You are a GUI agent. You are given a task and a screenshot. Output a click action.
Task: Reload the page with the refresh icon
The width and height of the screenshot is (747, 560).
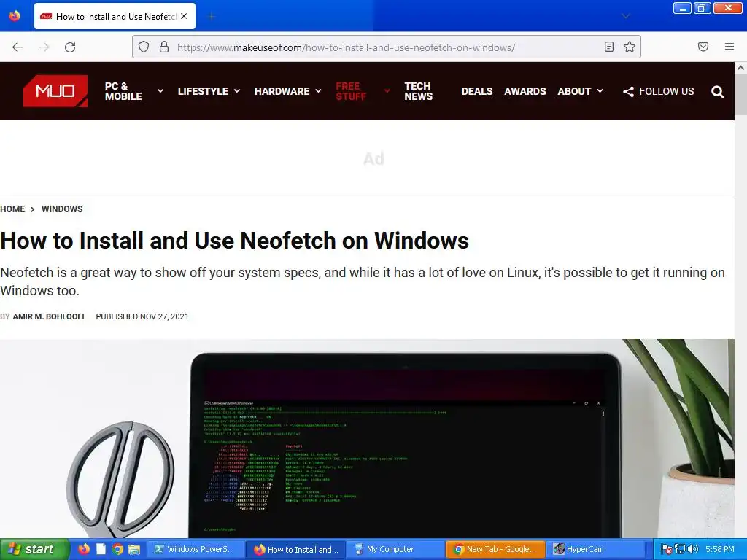(70, 47)
